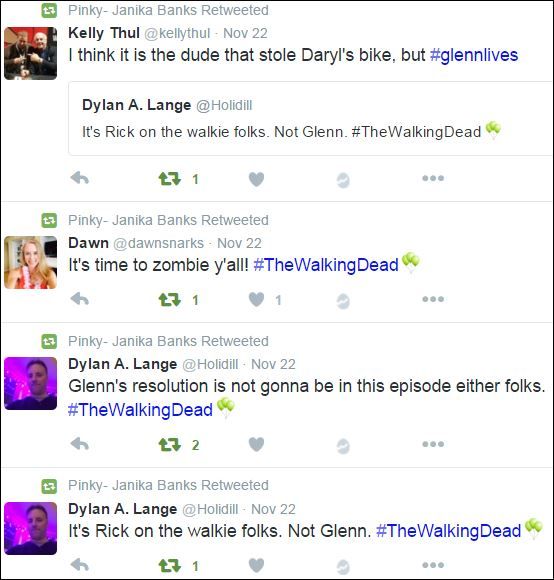Screen dimensions: 554x580
Task: Click #TheWalkingDead hashtag in Dawn's tweet
Action: 326,265
